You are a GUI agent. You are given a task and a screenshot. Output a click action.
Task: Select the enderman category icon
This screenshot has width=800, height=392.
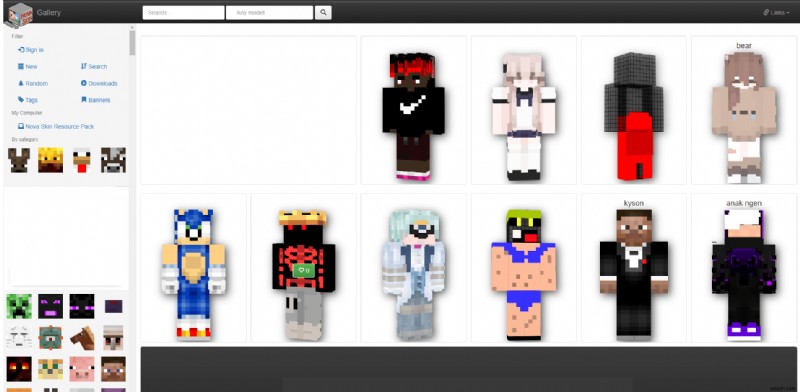[82, 306]
